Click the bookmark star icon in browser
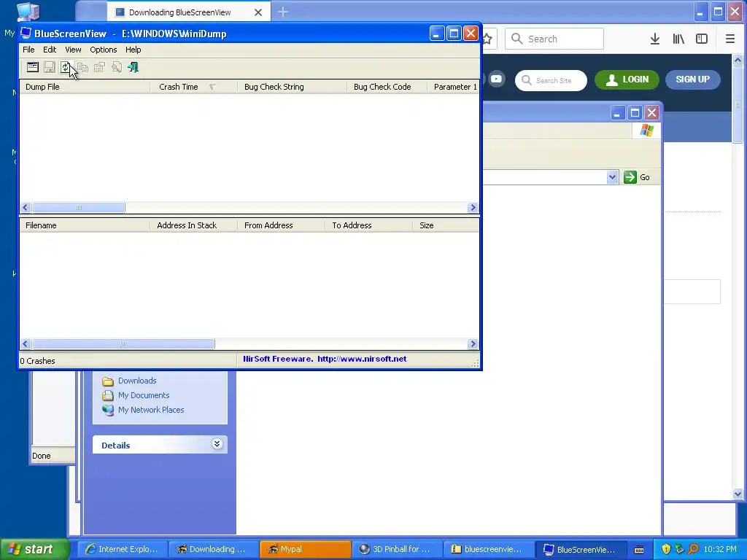 [487, 39]
